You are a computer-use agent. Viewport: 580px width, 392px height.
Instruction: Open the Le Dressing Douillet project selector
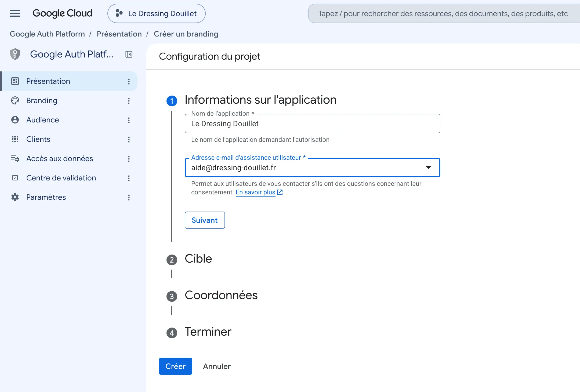(157, 13)
